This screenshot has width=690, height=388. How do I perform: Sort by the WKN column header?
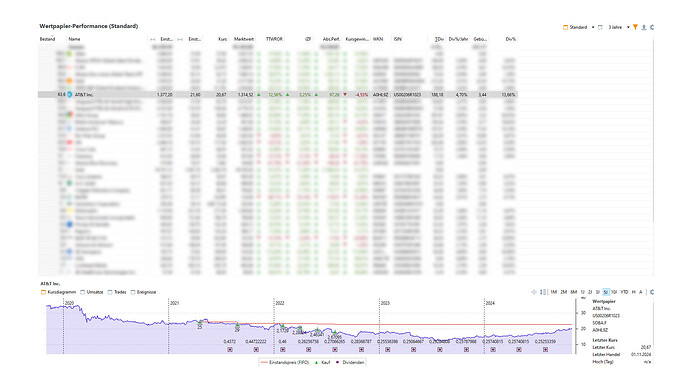point(378,39)
